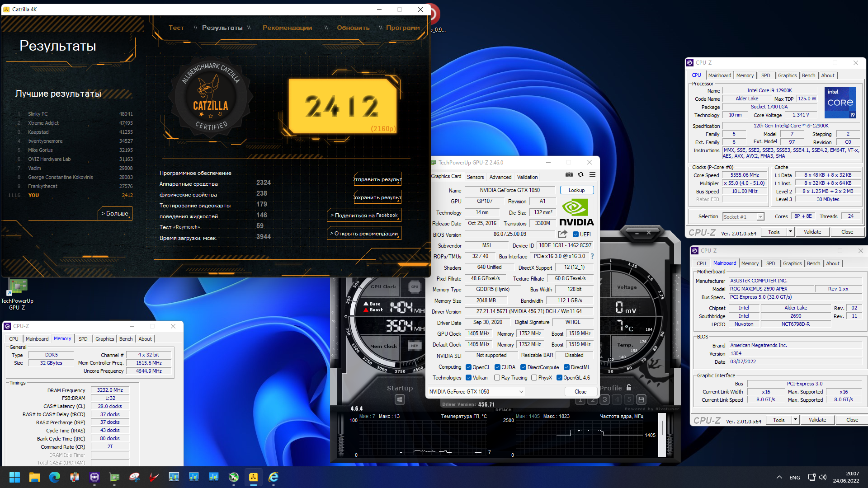Image resolution: width=868 pixels, height=488 pixels.
Task: Open Catzilla yellow icon in taskbar
Action: 254,477
